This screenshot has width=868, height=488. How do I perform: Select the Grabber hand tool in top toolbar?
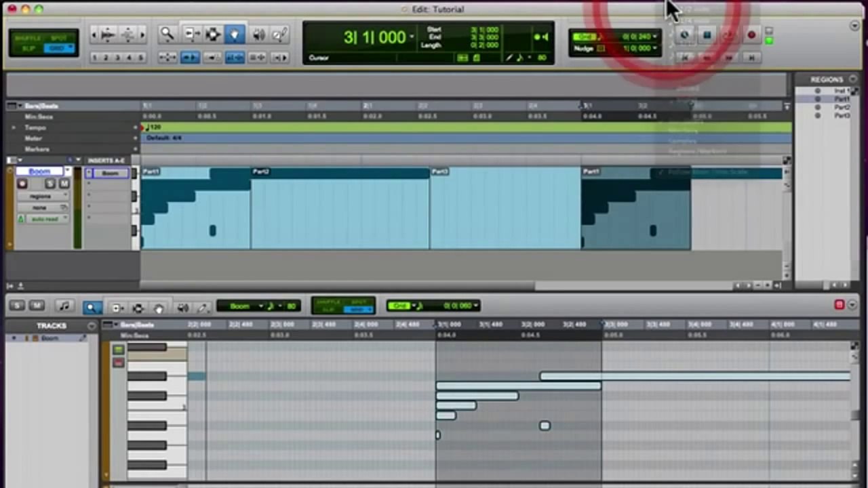[x=235, y=35]
